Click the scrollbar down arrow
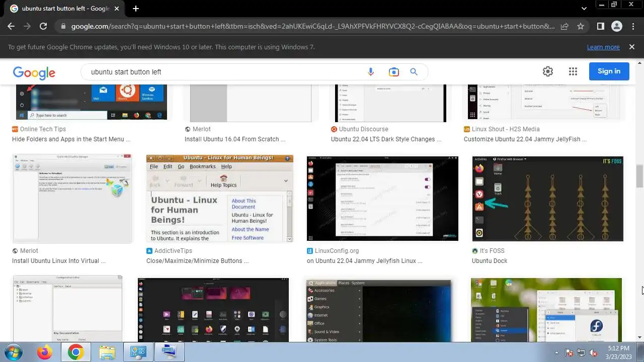Screen dimensions: 644x362 point(639,337)
